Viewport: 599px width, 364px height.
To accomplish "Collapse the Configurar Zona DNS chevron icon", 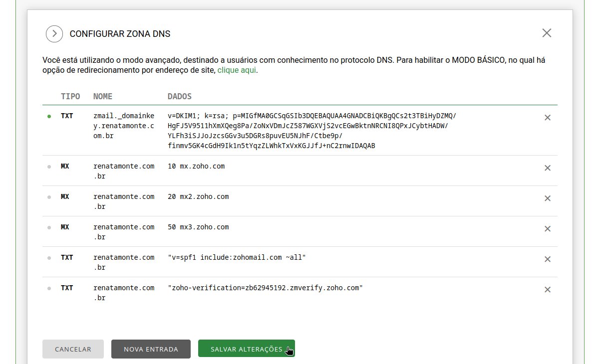I will coord(54,34).
